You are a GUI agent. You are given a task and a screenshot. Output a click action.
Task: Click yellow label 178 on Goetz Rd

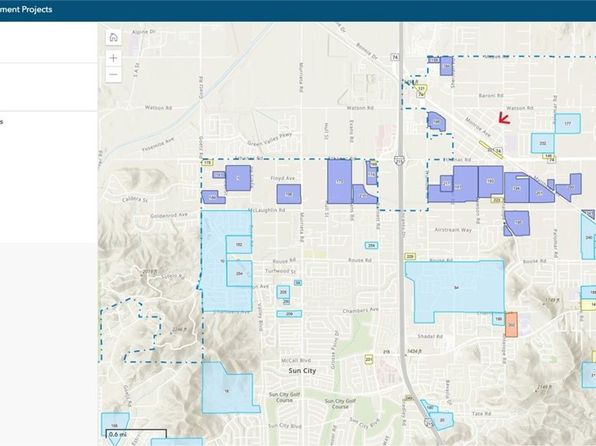207,163
